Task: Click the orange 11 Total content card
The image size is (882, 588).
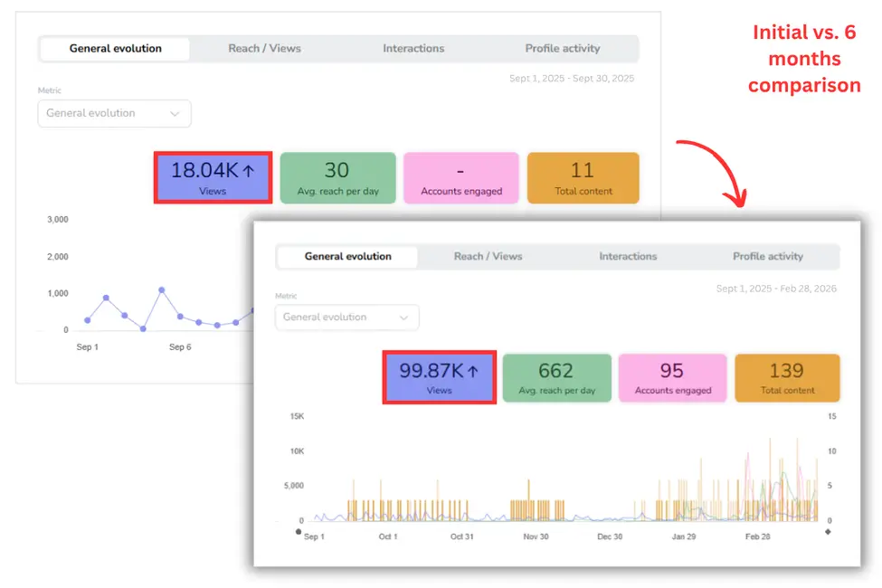Action: (583, 178)
